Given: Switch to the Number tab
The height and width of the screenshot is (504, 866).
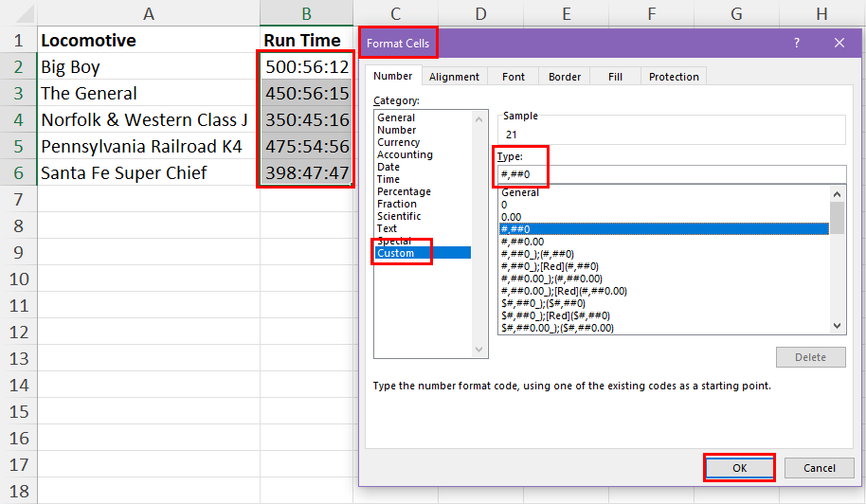Looking at the screenshot, I should [392, 76].
